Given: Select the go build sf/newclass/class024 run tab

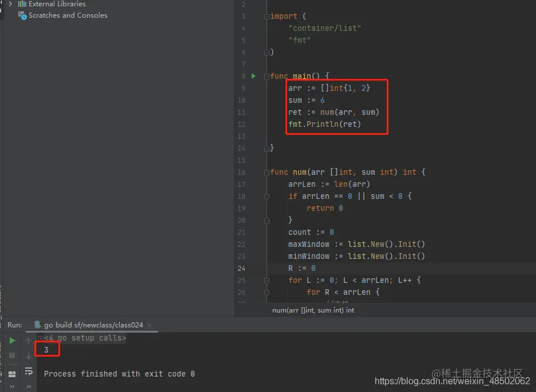Looking at the screenshot, I should coord(93,325).
